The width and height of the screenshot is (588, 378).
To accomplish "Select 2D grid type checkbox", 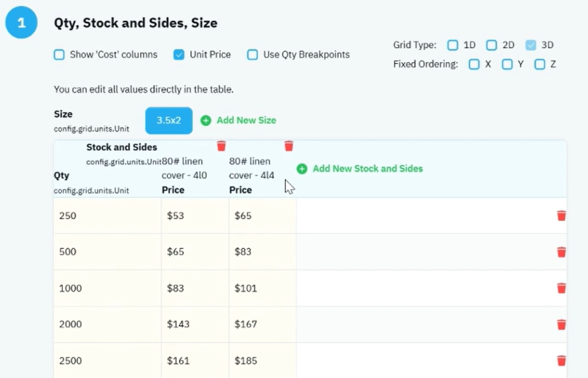I will 491,45.
